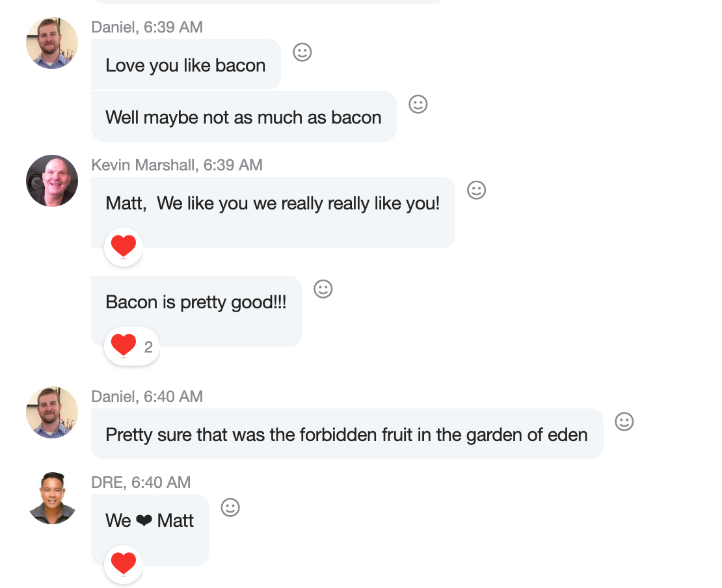Click smiley next to forbidden fruit message

pyautogui.click(x=624, y=421)
